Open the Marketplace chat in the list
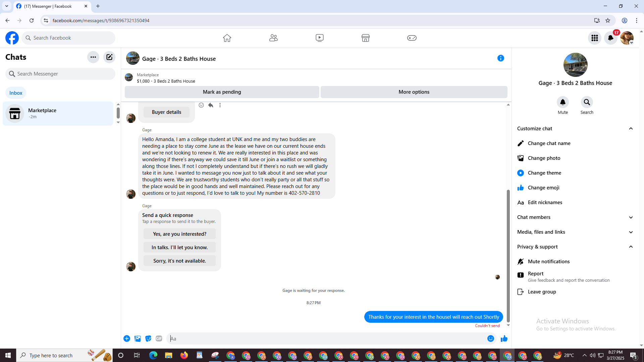Screen dimensions: 644x362 pos(58,114)
